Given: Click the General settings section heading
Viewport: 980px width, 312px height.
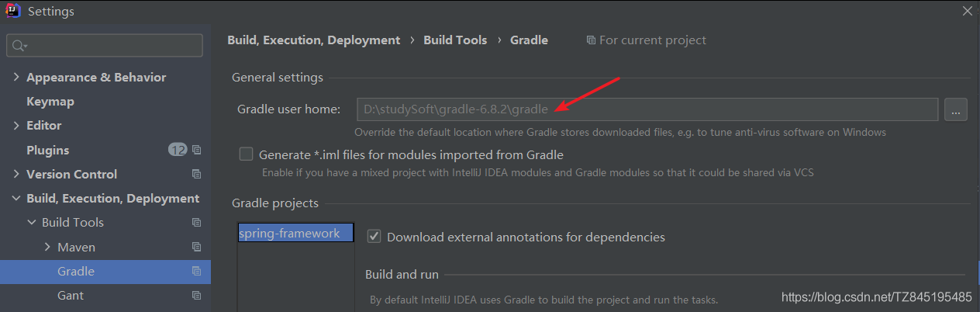Looking at the screenshot, I should (278, 77).
